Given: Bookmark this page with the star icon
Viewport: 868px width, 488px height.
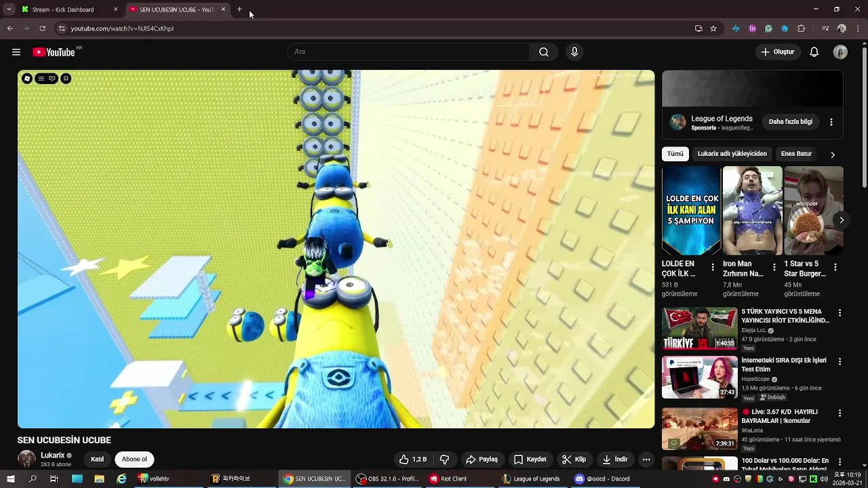Looking at the screenshot, I should pos(713,28).
